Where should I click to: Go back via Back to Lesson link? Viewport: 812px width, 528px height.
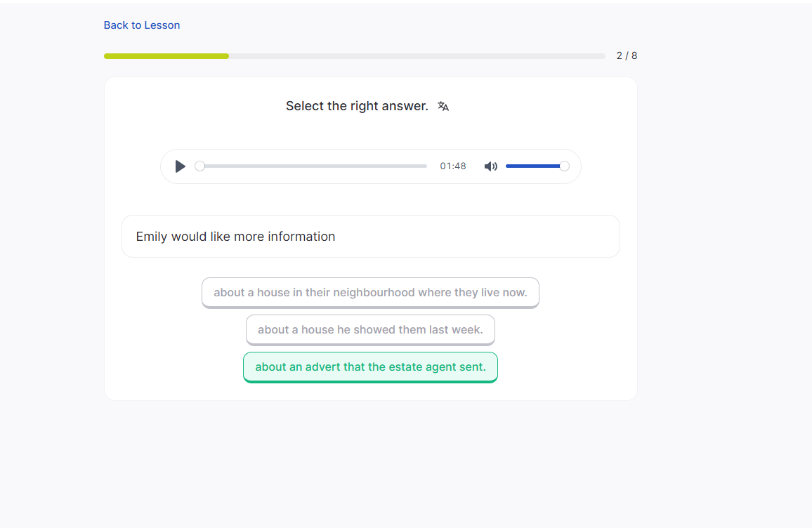[142, 25]
